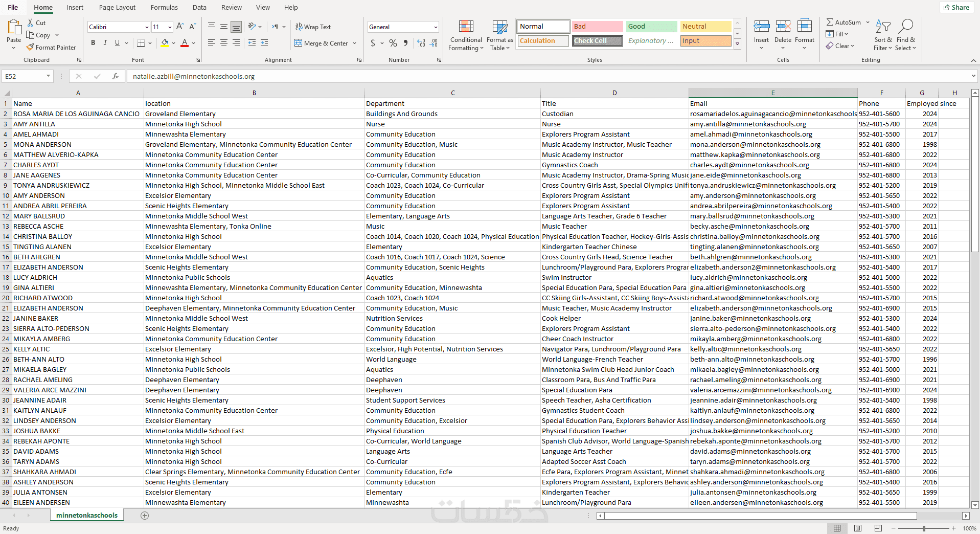Select the minnetonkaschools sheet tab
Viewport: 980px width, 534px height.
click(87, 516)
